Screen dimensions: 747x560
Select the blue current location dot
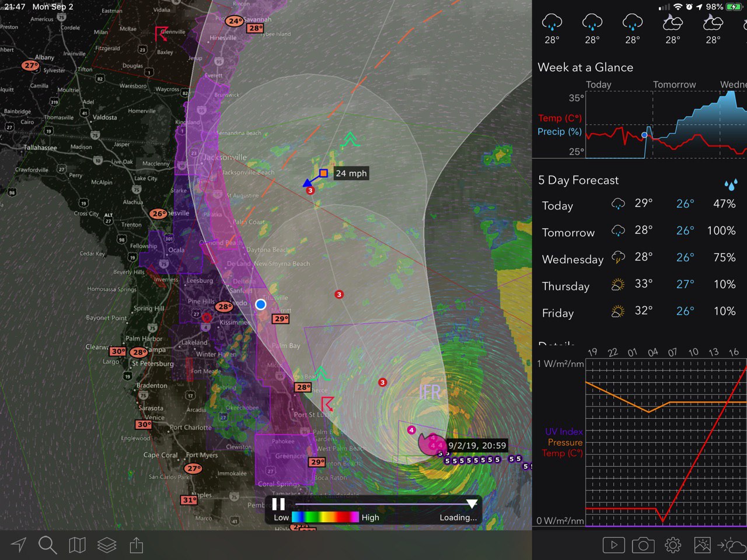pyautogui.click(x=261, y=304)
